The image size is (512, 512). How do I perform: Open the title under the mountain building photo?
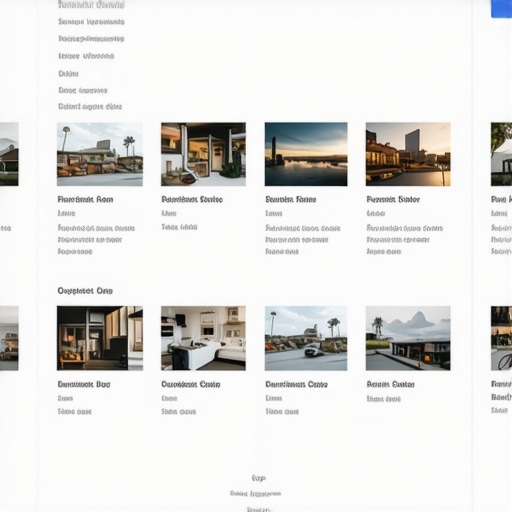pyautogui.click(x=390, y=384)
